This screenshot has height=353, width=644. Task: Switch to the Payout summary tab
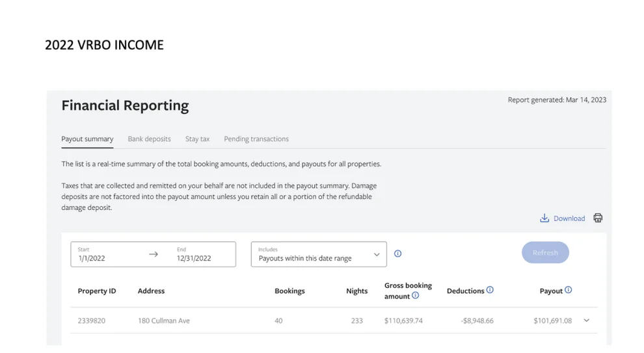tap(87, 138)
